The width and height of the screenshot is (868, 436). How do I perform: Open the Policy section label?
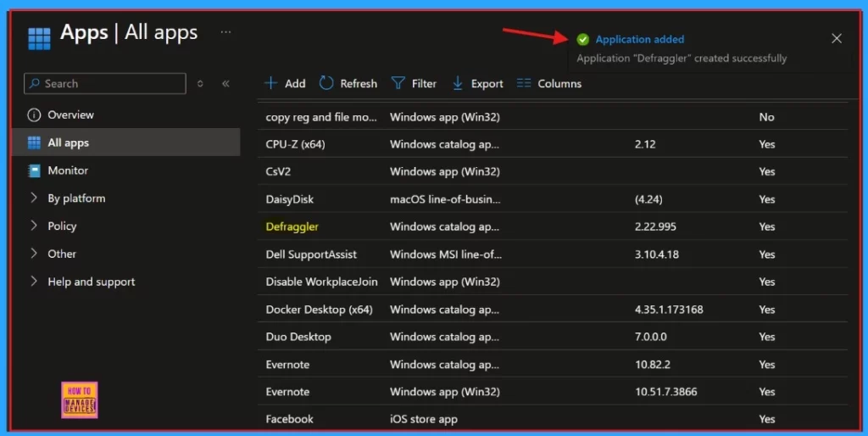62,226
